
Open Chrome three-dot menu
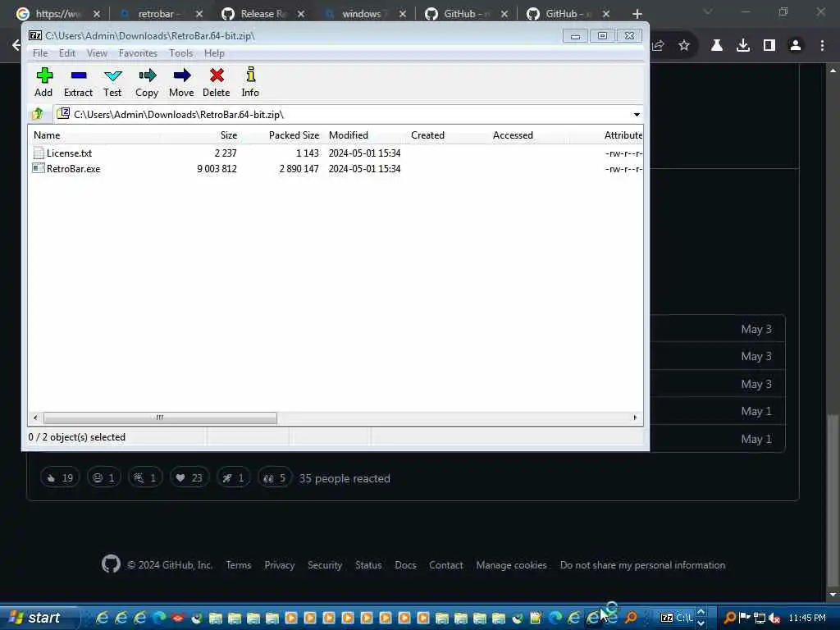click(x=822, y=46)
